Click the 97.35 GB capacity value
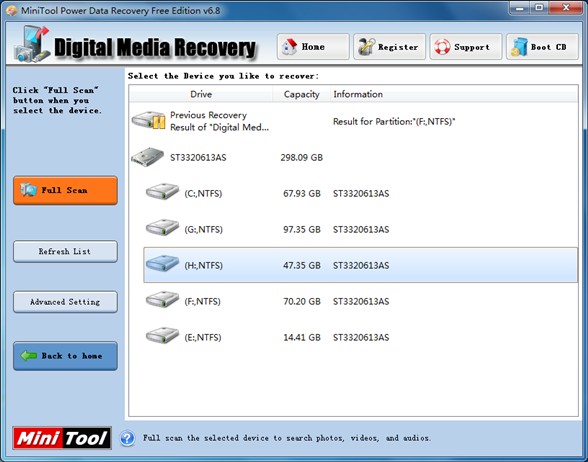The width and height of the screenshot is (588, 462). [x=302, y=230]
